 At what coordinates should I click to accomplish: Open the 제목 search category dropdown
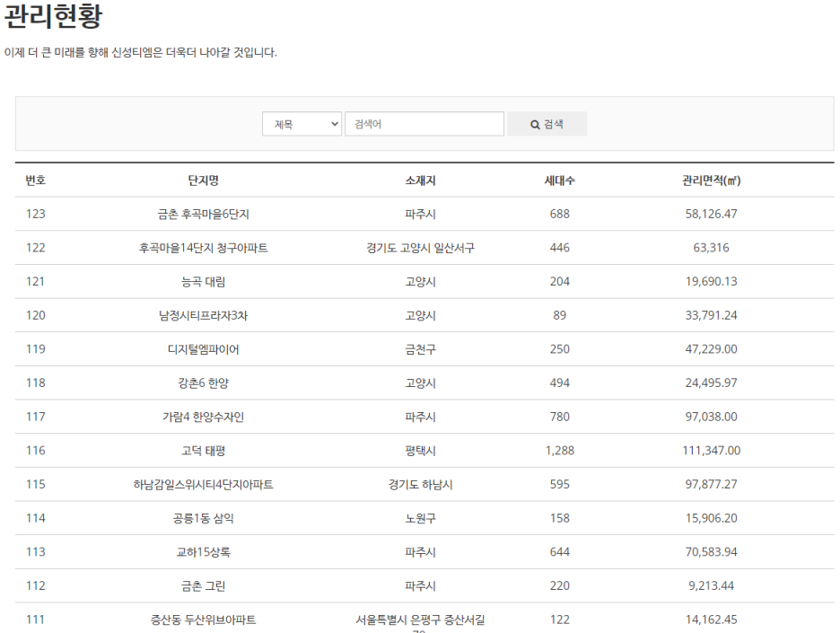pos(302,124)
